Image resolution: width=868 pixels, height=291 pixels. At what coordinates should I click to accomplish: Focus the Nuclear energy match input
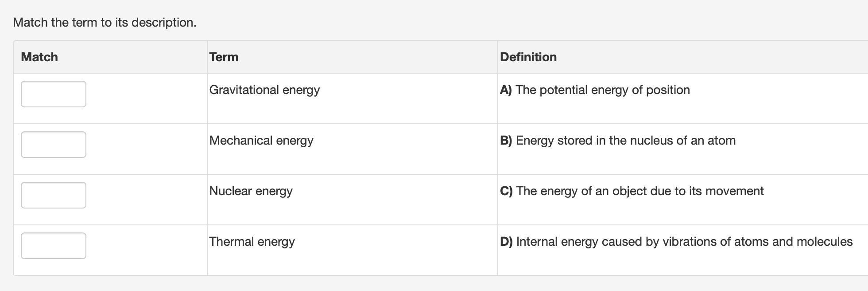[53, 195]
